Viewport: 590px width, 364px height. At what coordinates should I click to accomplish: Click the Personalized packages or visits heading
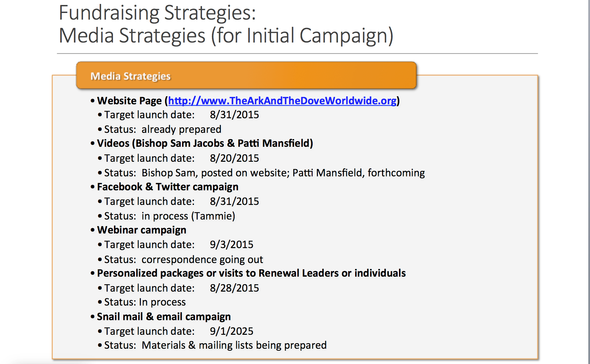251,273
